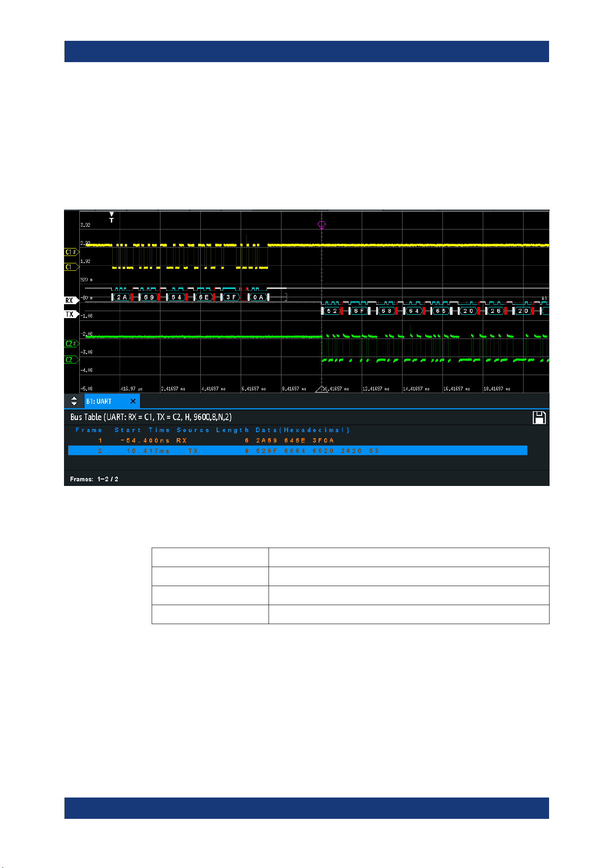
Task: Click the Frame column header
Action: click(x=89, y=430)
